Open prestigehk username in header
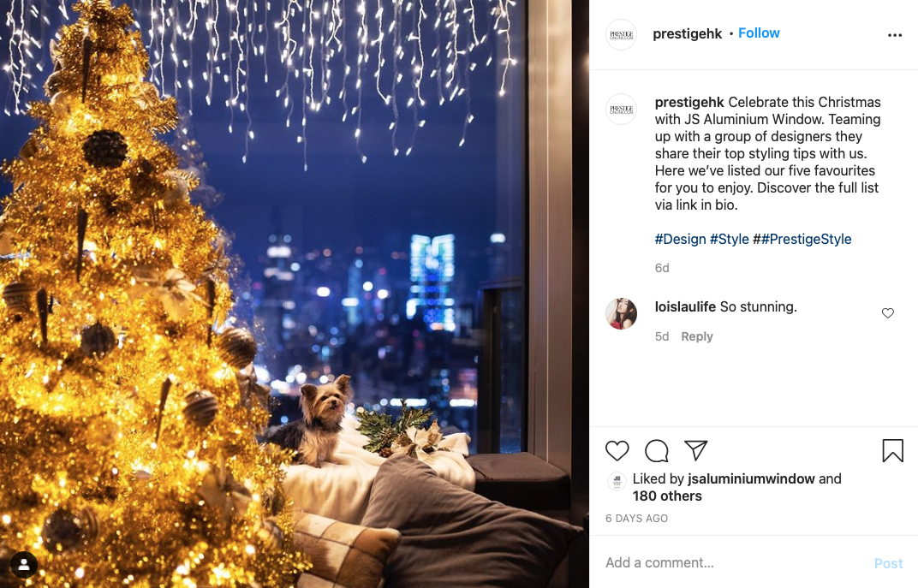The width and height of the screenshot is (918, 588). (688, 34)
